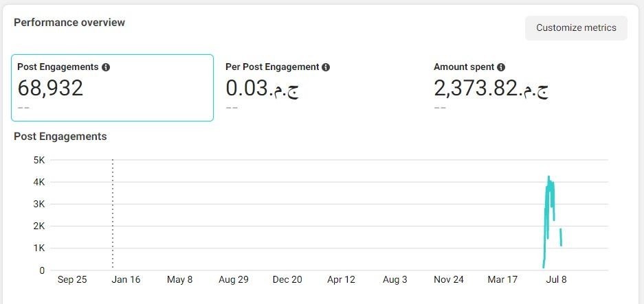Click the 68,932 engagements value
The image size is (644, 304).
pos(50,89)
